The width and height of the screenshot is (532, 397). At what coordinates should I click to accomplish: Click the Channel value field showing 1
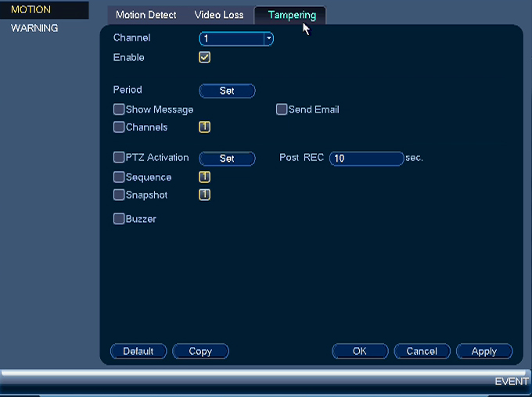232,38
